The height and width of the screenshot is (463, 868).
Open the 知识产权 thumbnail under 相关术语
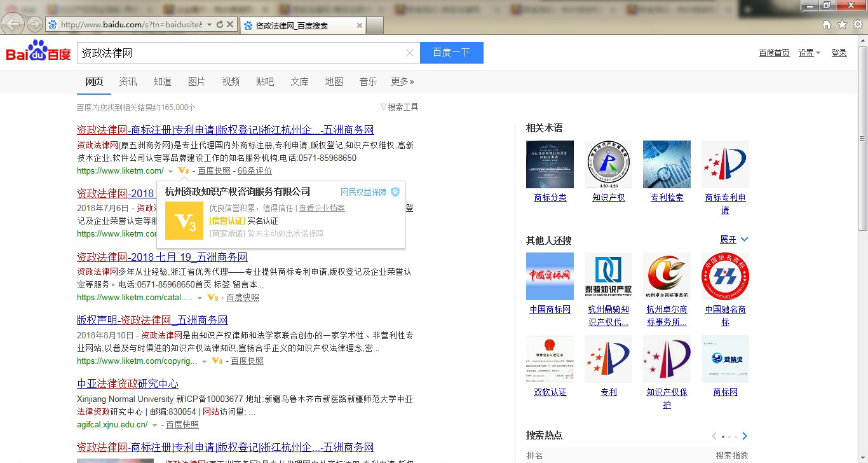click(608, 164)
